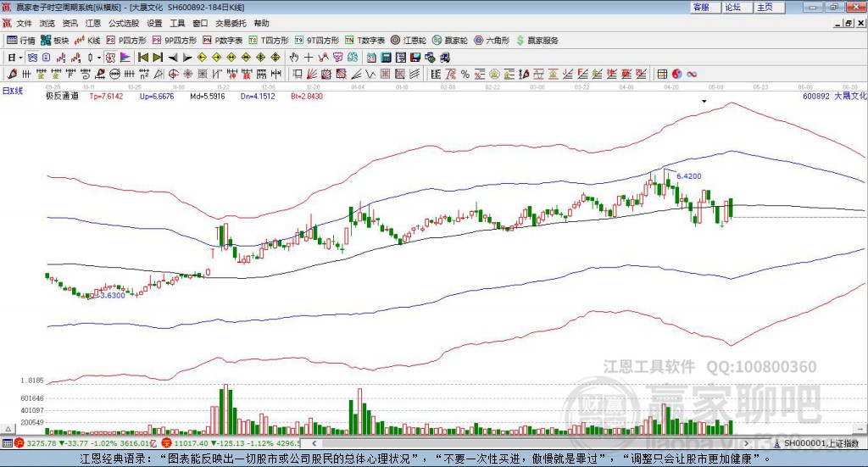Click the Tp=7.6142 indicator value
This screenshot has height=467, width=868.
pyautogui.click(x=106, y=96)
